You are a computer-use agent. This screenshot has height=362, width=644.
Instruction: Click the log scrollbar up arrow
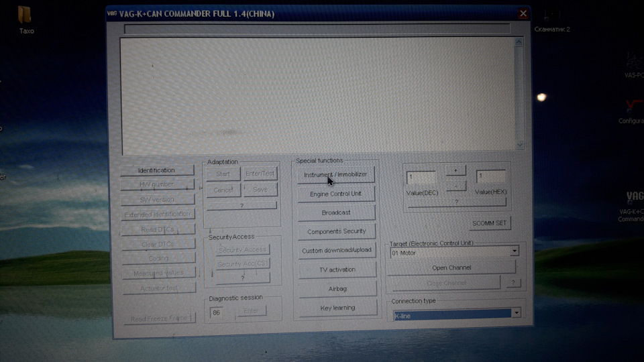point(519,42)
